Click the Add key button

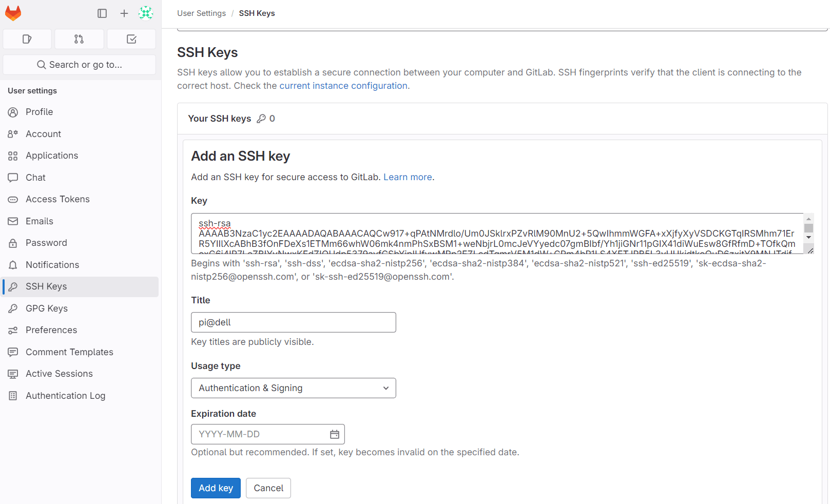(216, 488)
